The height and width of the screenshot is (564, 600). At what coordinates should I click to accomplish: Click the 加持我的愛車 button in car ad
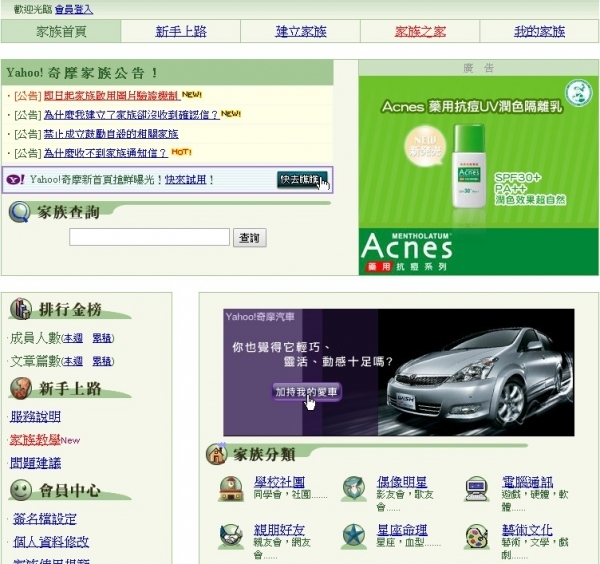coord(307,392)
